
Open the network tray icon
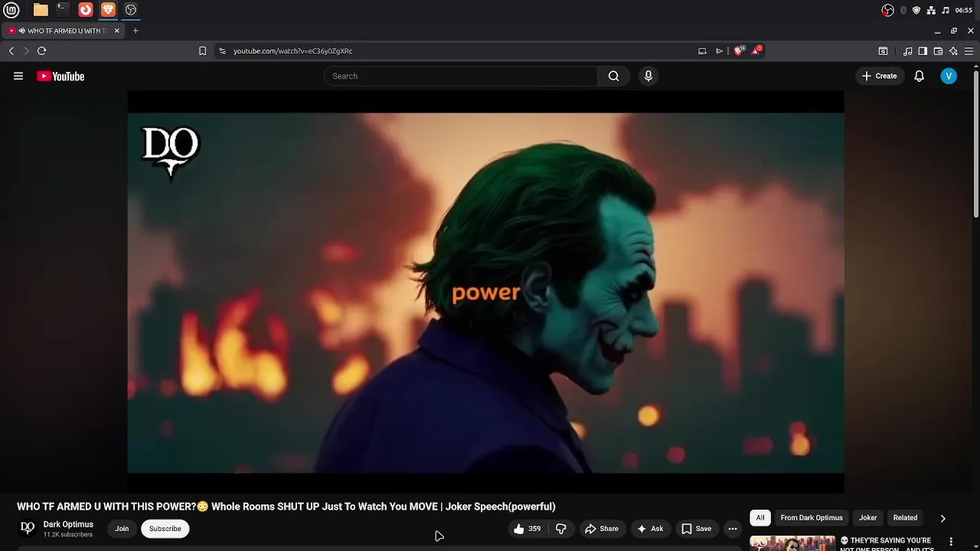point(931,10)
